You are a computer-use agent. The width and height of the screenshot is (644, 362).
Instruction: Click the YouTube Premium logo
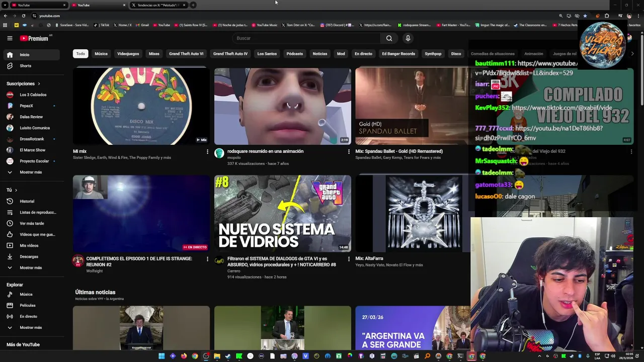(x=34, y=38)
